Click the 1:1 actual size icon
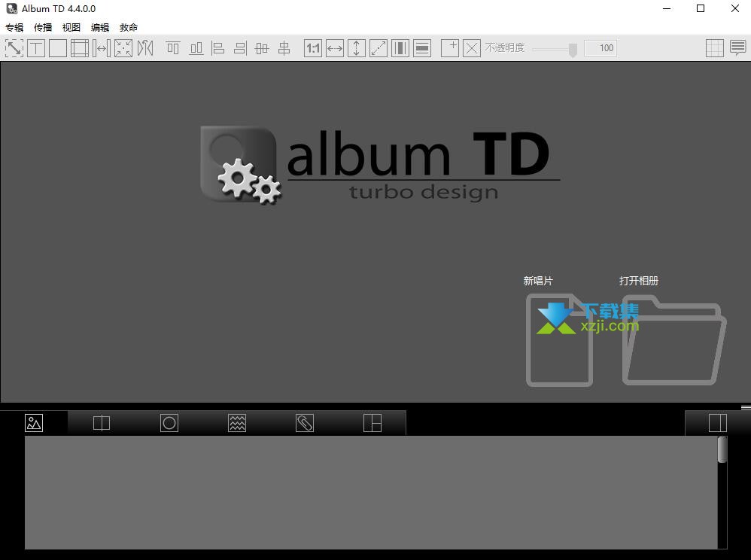 pos(313,48)
